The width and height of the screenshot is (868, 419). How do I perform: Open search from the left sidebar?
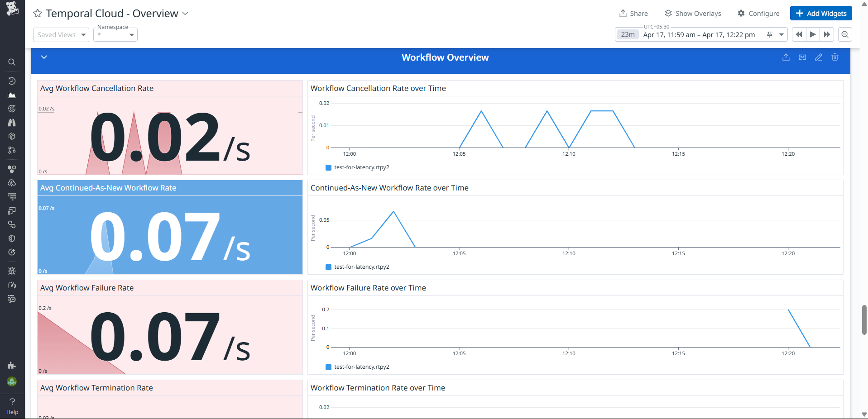12,62
